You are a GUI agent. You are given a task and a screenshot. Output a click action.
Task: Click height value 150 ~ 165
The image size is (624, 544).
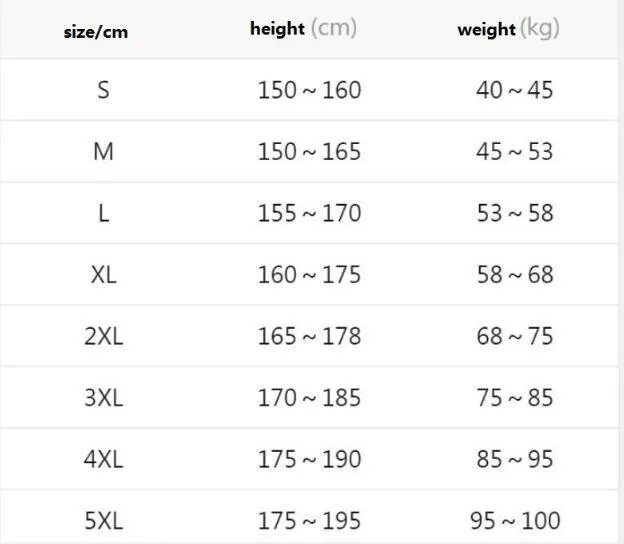click(309, 152)
